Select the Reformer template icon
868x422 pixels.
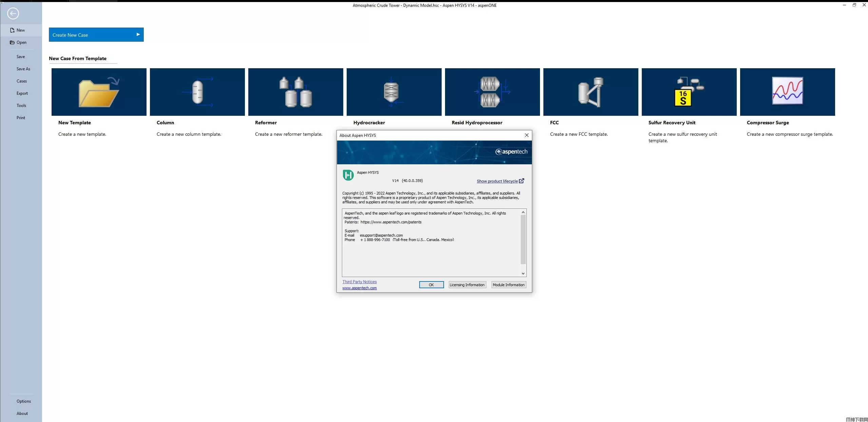(295, 92)
